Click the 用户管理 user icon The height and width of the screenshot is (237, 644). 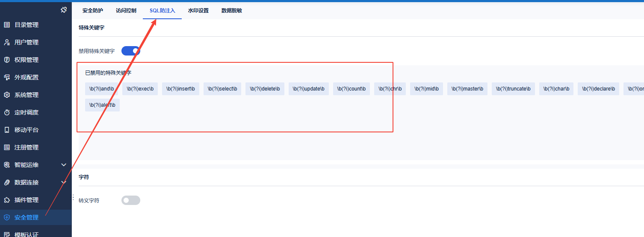(7, 42)
